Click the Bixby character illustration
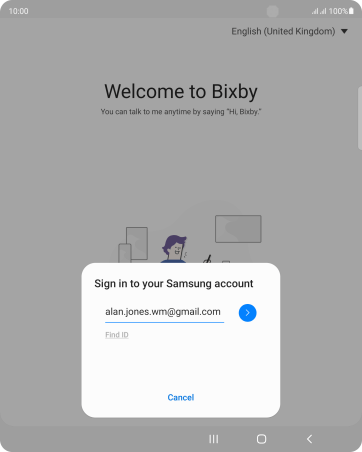 [174, 249]
